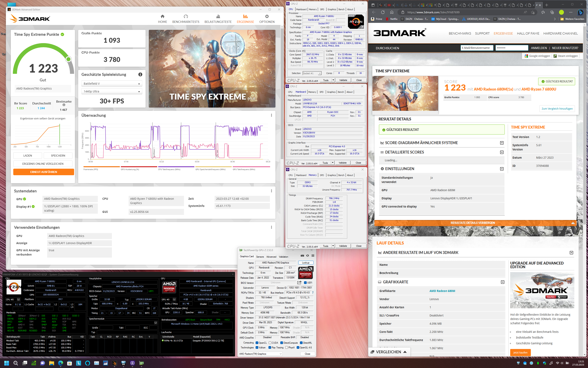The height and width of the screenshot is (368, 588).
Task: Click the Time Spy Extreme thumbnail on the website
Action: 405,93
